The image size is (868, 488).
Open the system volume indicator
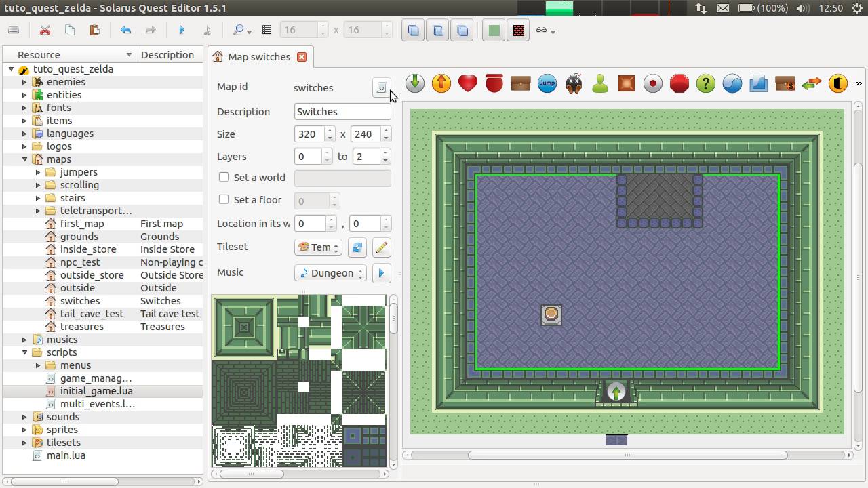point(802,8)
